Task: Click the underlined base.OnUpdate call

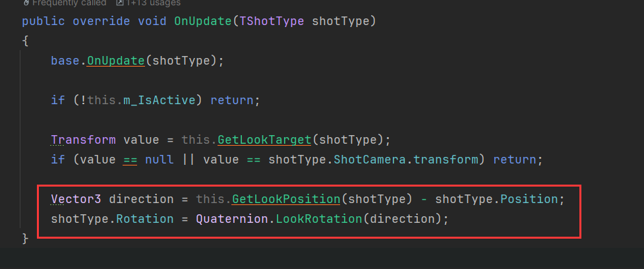Action: (x=115, y=61)
